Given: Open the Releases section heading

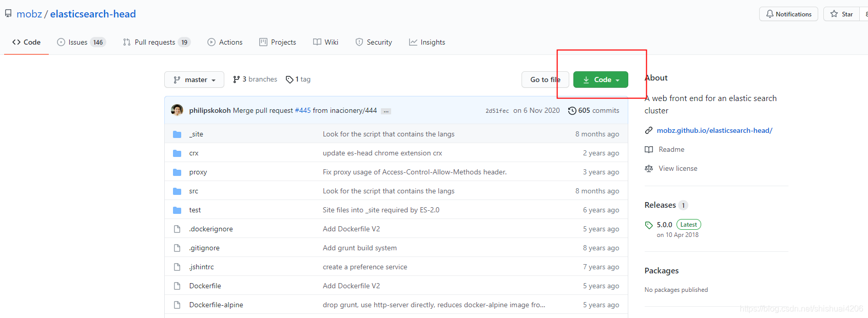Looking at the screenshot, I should (660, 205).
